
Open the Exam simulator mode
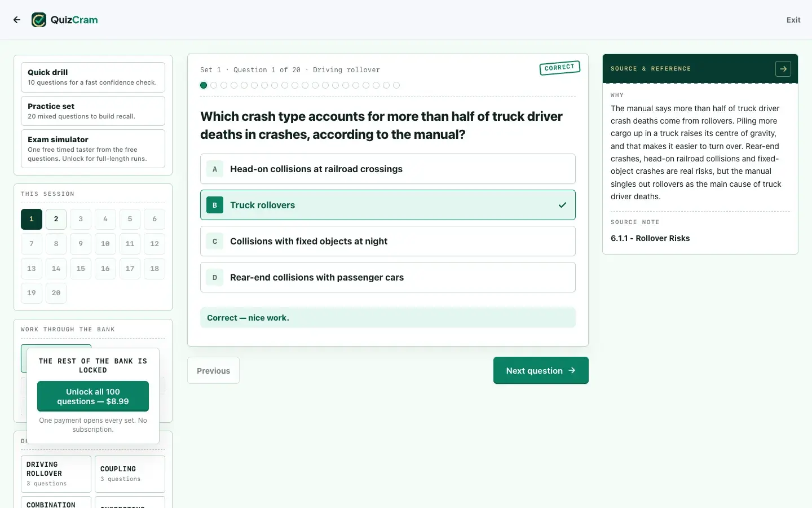tap(93, 149)
